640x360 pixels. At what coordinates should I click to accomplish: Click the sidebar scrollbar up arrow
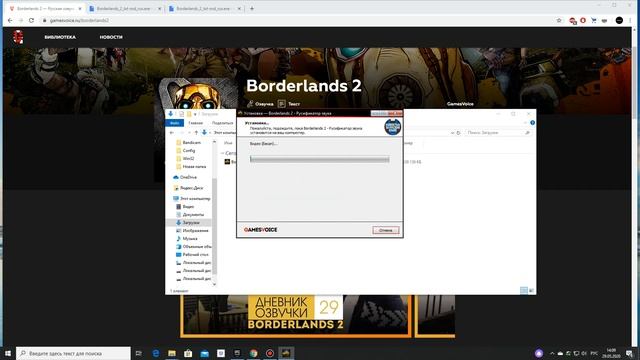(x=214, y=142)
